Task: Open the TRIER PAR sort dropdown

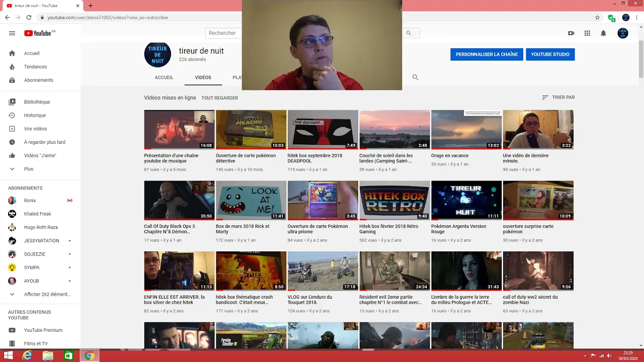Action: [x=558, y=98]
